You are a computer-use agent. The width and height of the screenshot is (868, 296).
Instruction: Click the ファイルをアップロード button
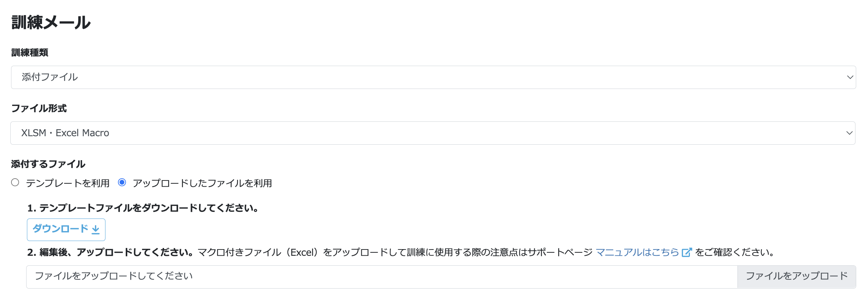[x=797, y=276]
